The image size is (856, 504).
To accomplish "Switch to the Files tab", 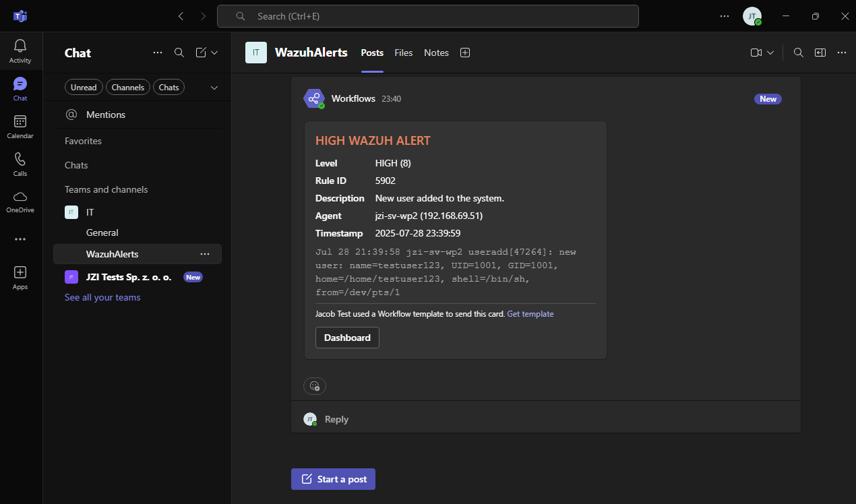I will [x=404, y=53].
